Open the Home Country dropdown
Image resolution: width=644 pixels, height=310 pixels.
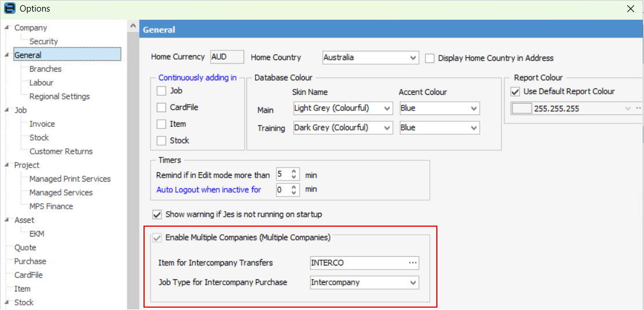pyautogui.click(x=413, y=58)
